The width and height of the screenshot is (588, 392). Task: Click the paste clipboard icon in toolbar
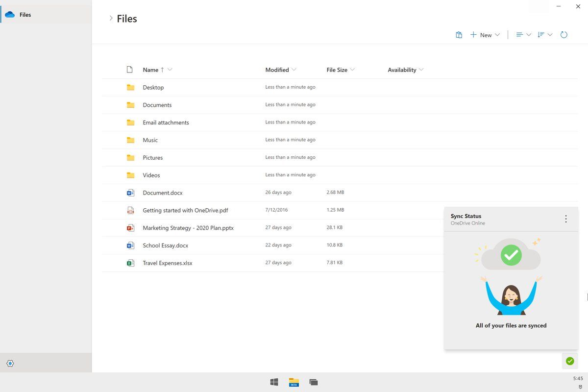pos(459,35)
